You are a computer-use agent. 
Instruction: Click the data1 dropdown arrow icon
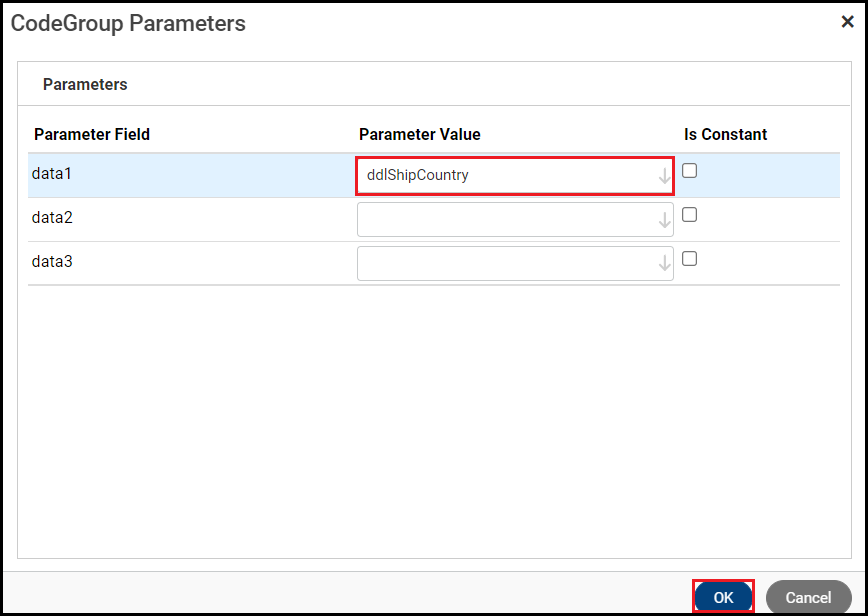click(x=664, y=177)
